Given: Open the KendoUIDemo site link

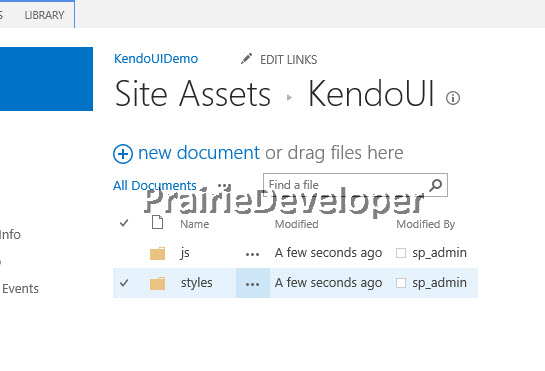Looking at the screenshot, I should tap(156, 59).
